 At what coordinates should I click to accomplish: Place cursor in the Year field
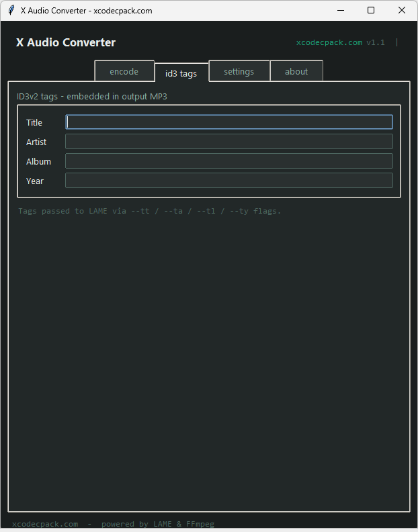[x=228, y=181]
